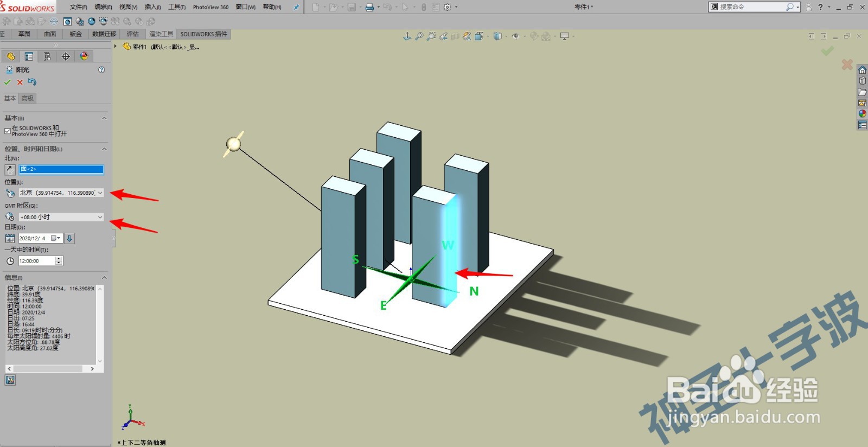The image size is (868, 447).
Task: Click the Display Style cube icon
Action: tap(497, 36)
